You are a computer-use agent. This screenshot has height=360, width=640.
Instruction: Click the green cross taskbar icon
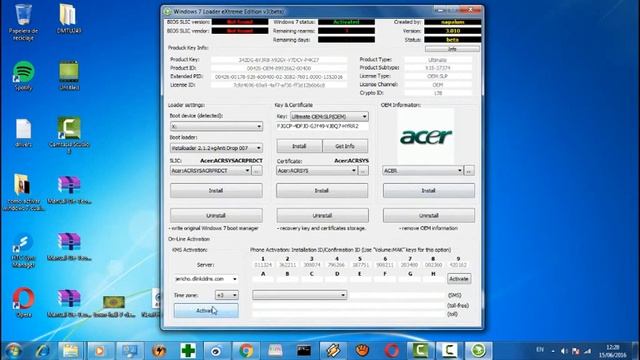pos(188,351)
